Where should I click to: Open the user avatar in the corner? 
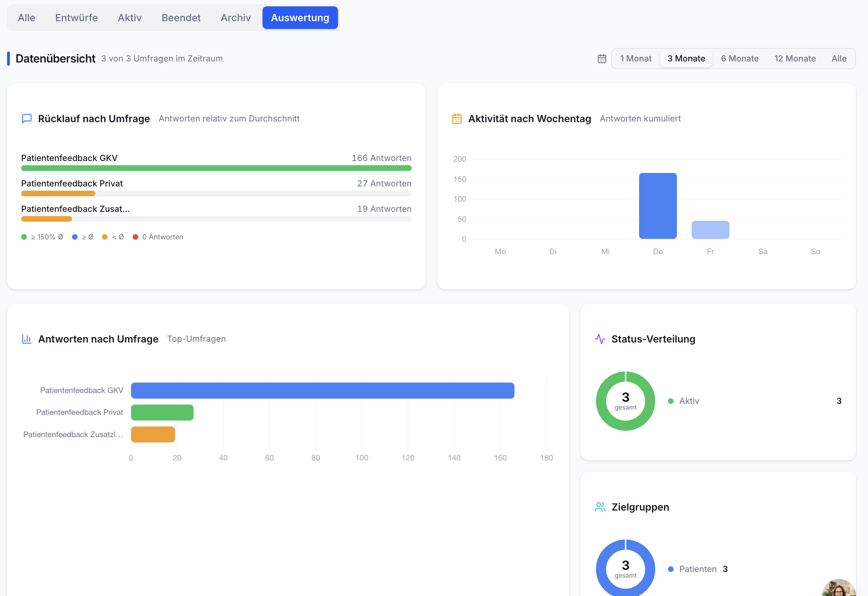pyautogui.click(x=839, y=588)
